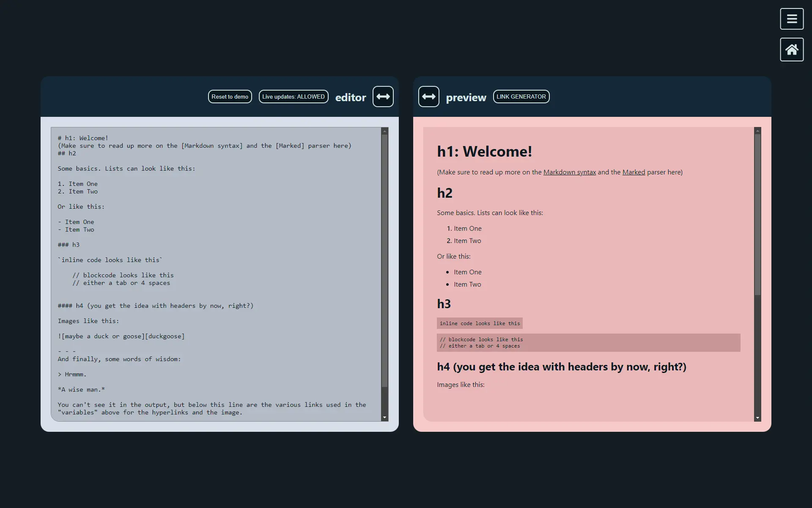Go to the home page icon
812x508 pixels.
(x=792, y=50)
